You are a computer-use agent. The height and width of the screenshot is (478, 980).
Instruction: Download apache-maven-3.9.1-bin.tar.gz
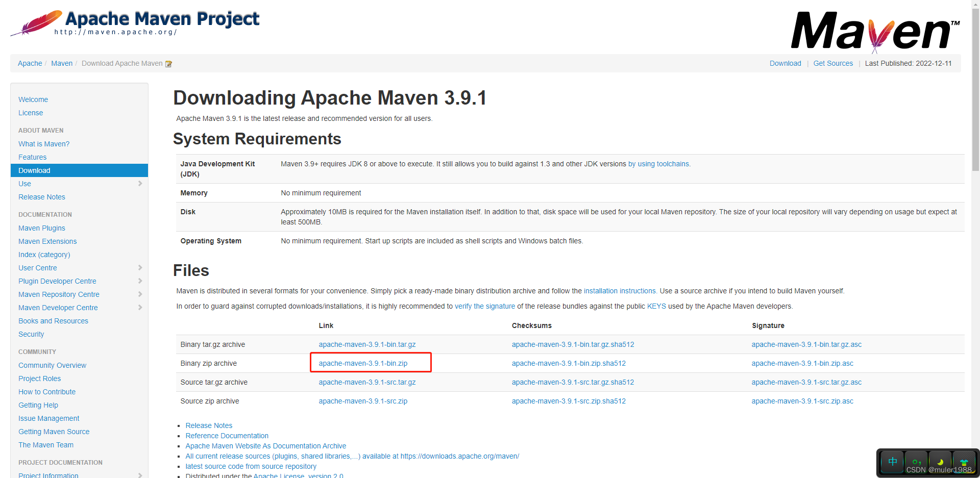coord(367,344)
